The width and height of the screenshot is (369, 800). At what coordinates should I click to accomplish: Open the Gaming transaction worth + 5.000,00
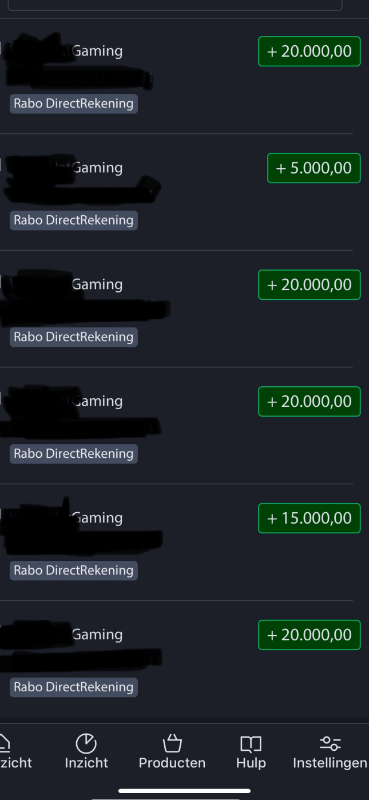(x=177, y=192)
